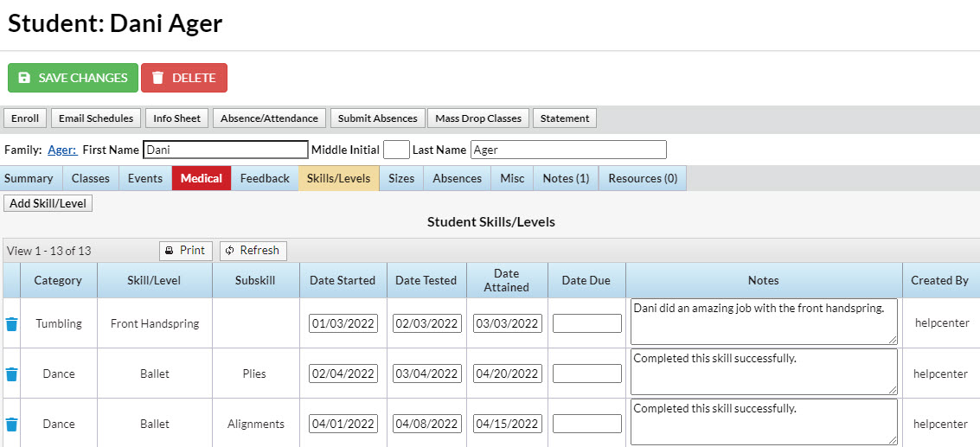Sort by Skill/Level column header

(x=154, y=280)
